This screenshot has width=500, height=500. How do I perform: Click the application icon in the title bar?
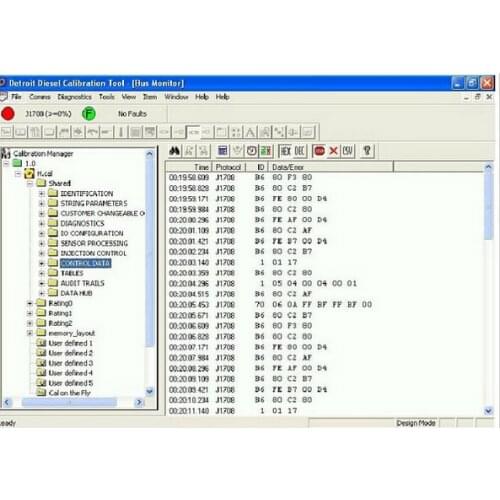2,83
